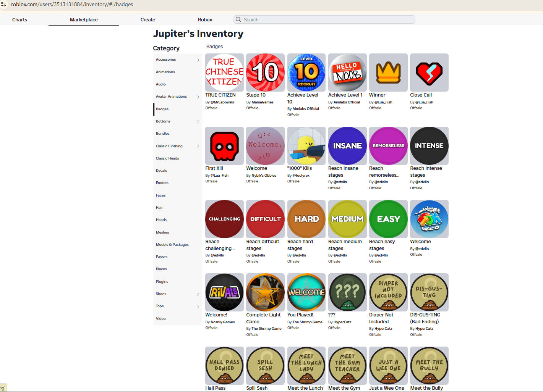Click the blue INSANE badge icon
Viewport: 543px width, 392px height.
pyautogui.click(x=347, y=146)
